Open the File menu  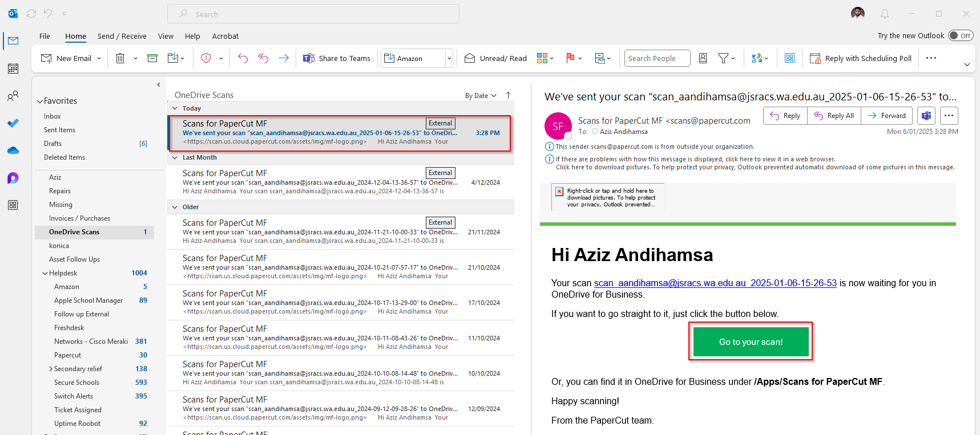[x=45, y=36]
